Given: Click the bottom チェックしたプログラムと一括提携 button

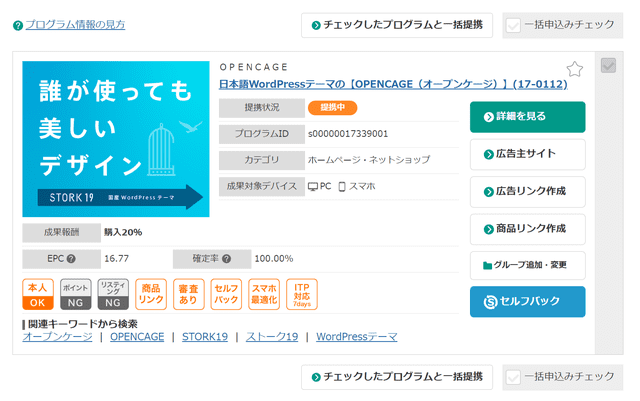Looking at the screenshot, I should click(x=397, y=377).
